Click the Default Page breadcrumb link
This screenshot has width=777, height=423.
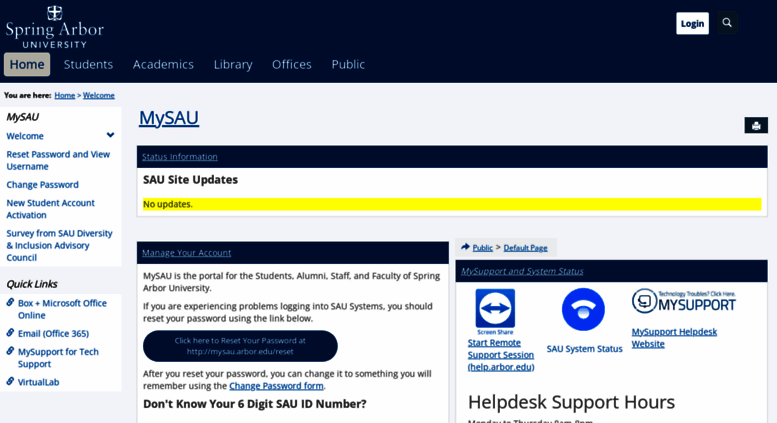[525, 248]
